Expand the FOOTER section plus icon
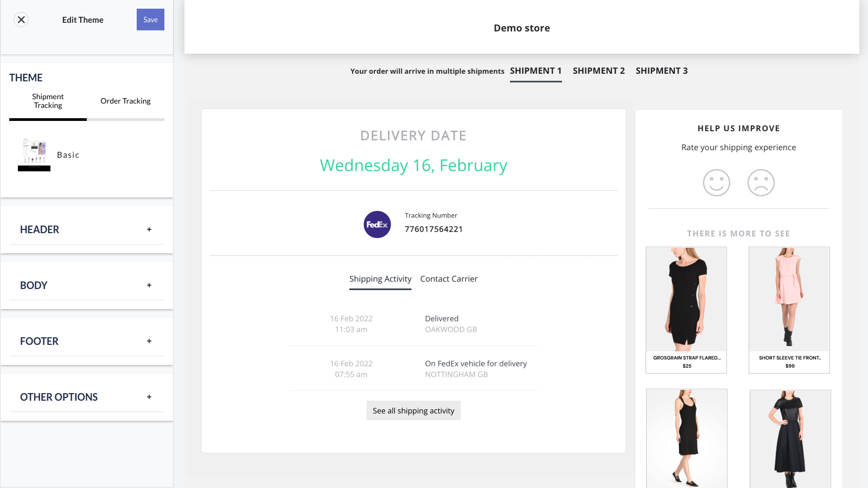The width and height of the screenshot is (868, 488). (x=149, y=341)
